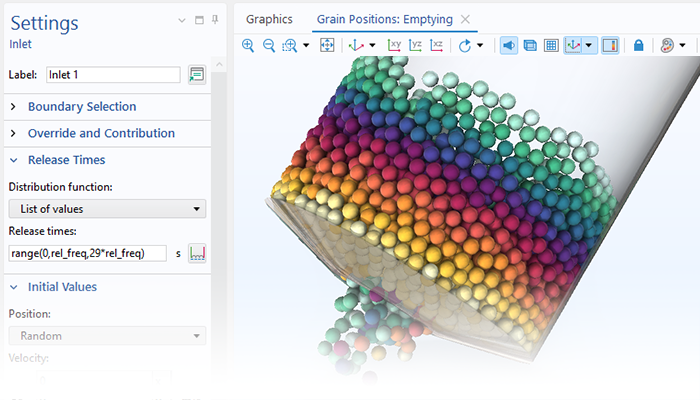Close the Grain Positions: Emptying tab
The image size is (700, 400).
467,19
